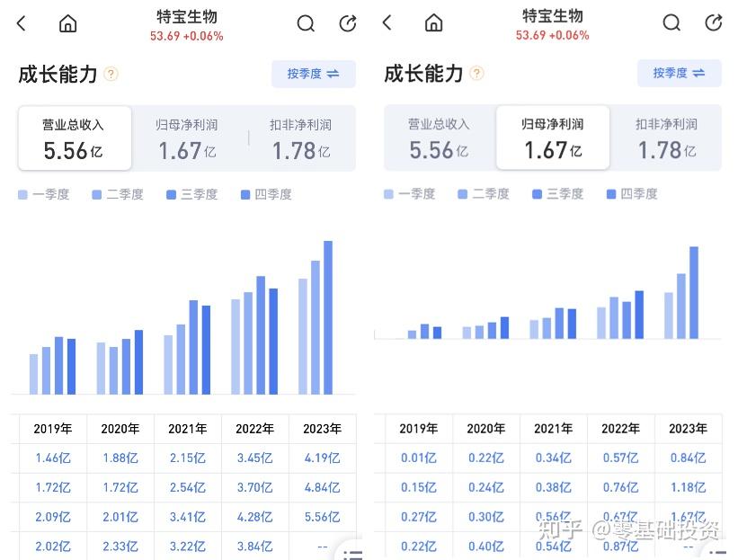738x560 pixels.
Task: Tap 特宝生物 stock title in right screen
Action: pyautogui.click(x=553, y=16)
